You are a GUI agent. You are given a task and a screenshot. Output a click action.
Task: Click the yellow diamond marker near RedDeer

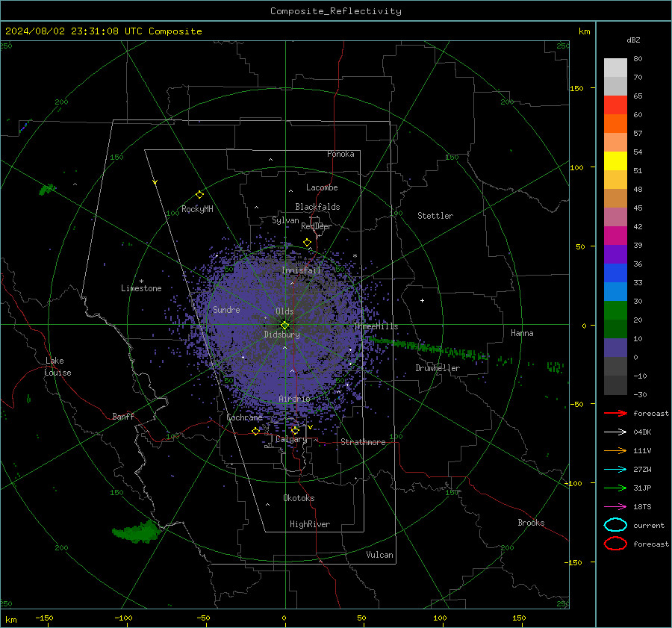(x=307, y=243)
